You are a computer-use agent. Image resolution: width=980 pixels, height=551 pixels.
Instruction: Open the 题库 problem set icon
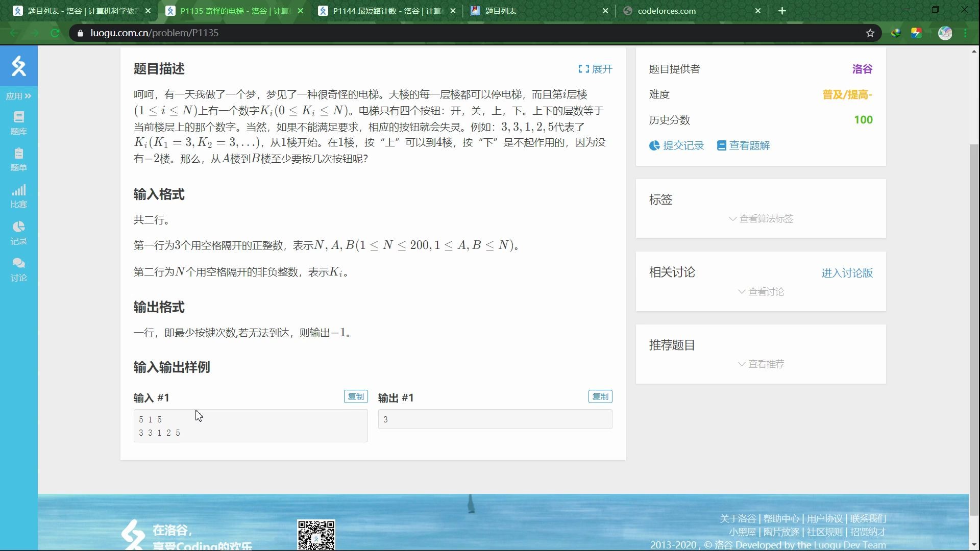pos(19,123)
